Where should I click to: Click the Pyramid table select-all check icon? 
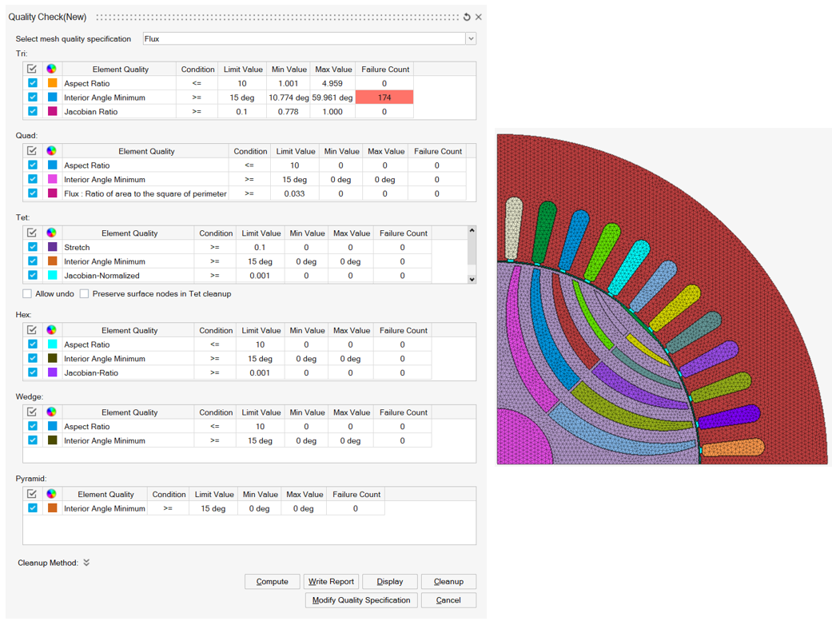point(32,495)
